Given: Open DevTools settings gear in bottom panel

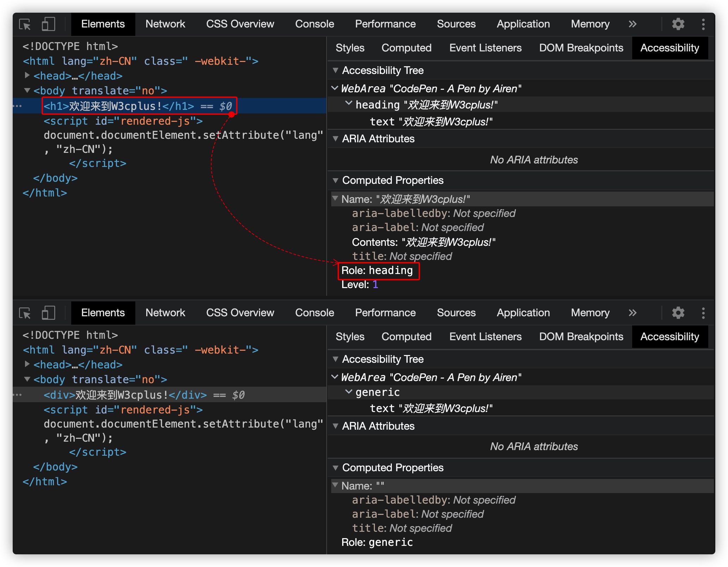Looking at the screenshot, I should tap(678, 313).
